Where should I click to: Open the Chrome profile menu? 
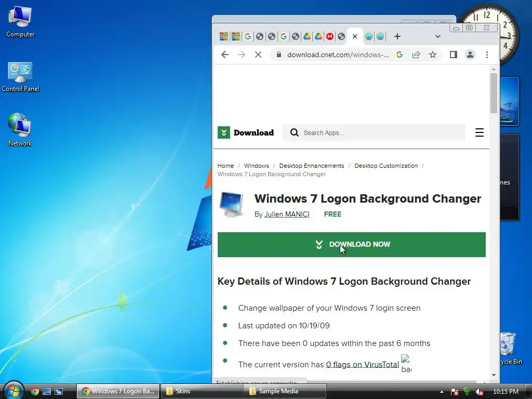point(470,55)
